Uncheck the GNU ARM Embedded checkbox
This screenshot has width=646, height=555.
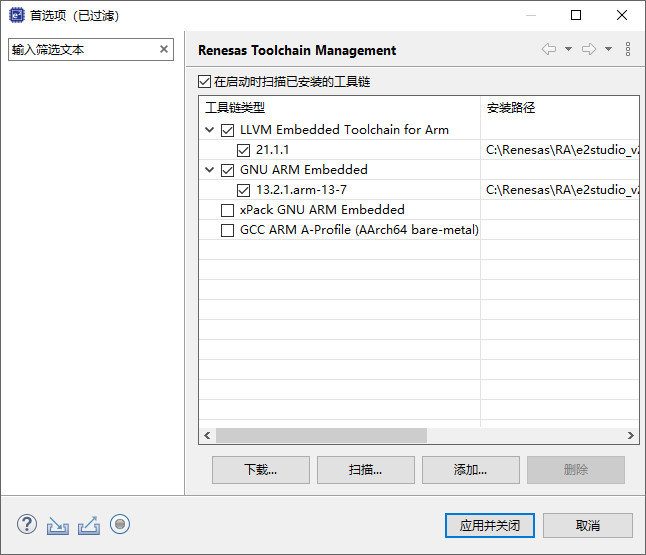(x=227, y=170)
